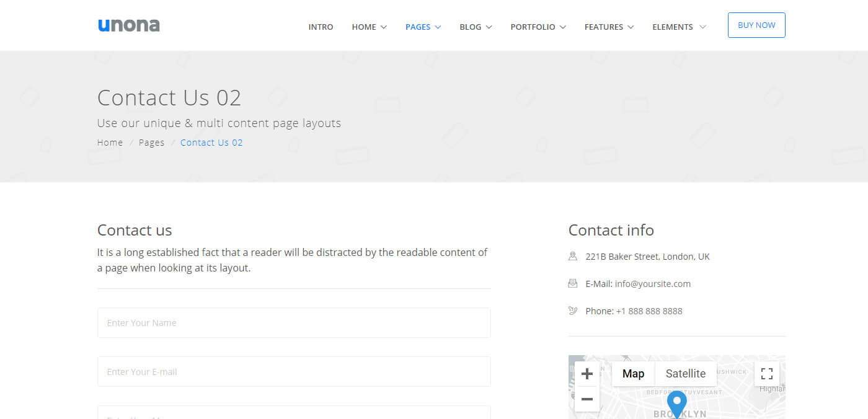
Task: Focus the Enter Your E-mail field
Action: click(x=294, y=372)
